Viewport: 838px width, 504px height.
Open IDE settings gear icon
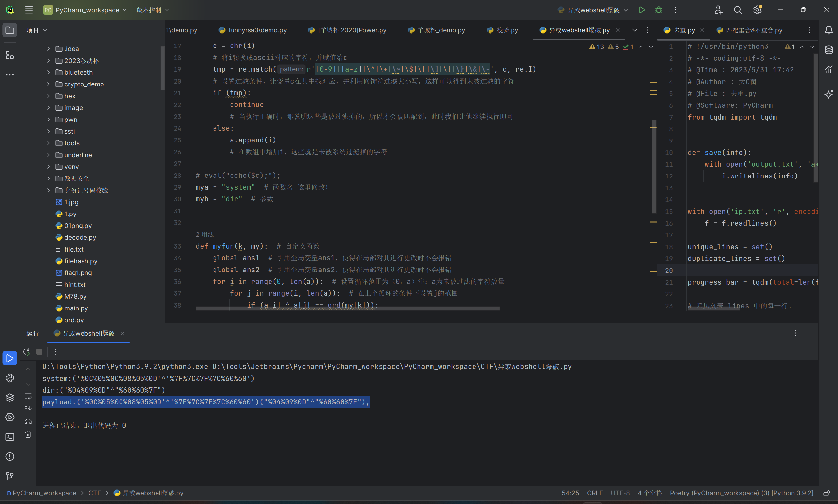[x=757, y=10]
